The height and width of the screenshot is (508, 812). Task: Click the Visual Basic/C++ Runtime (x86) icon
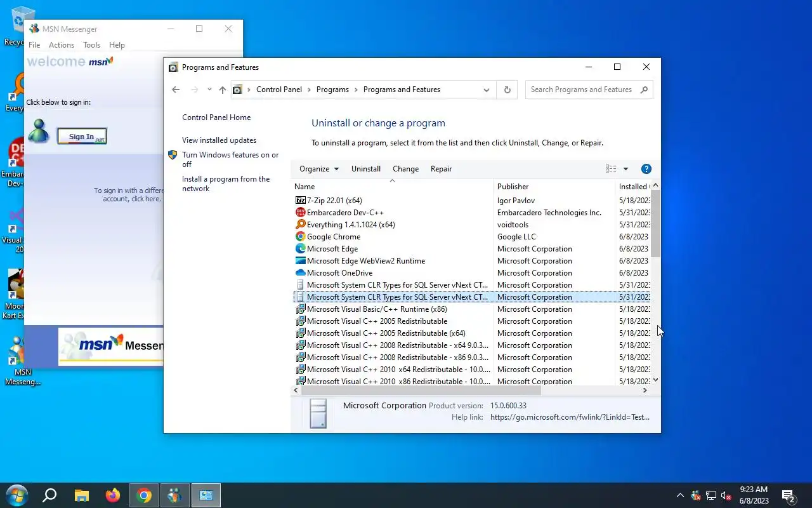coord(301,309)
